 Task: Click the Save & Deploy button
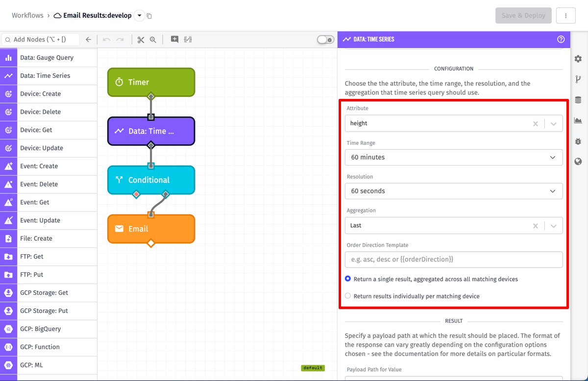523,16
